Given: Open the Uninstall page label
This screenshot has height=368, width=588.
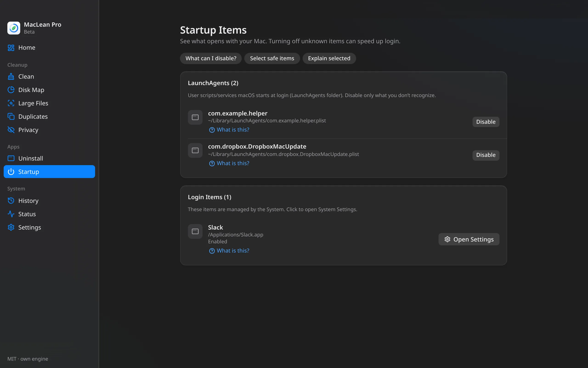Looking at the screenshot, I should (x=31, y=158).
